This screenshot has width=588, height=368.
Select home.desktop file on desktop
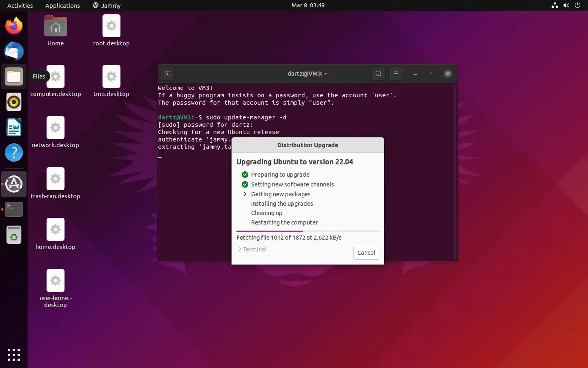(56, 234)
